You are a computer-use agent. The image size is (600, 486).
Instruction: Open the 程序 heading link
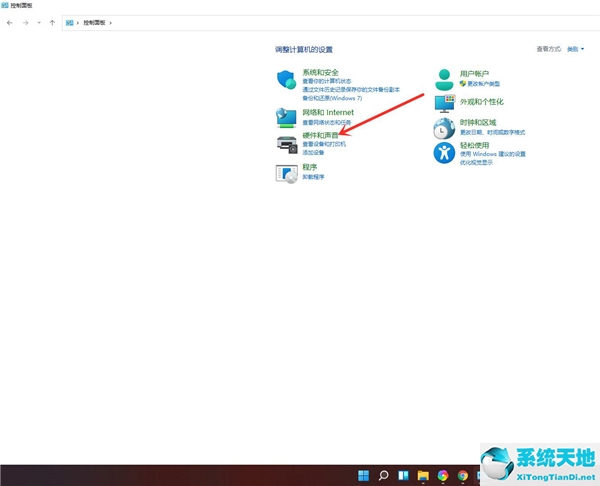310,167
